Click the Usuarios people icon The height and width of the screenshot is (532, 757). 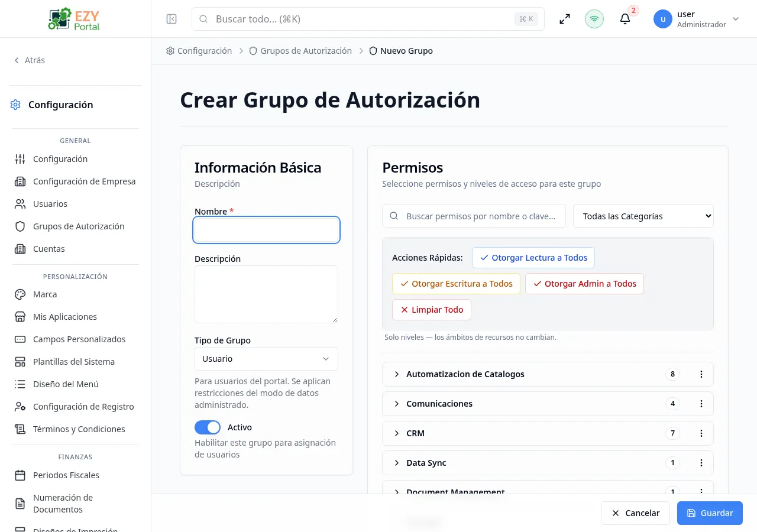(20, 204)
